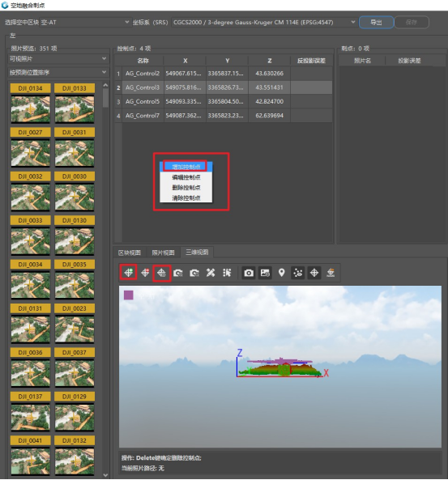Viewport: 448px width, 480px height.
Task: Click the app logo in the title bar
Action: pyautogui.click(x=5, y=5)
